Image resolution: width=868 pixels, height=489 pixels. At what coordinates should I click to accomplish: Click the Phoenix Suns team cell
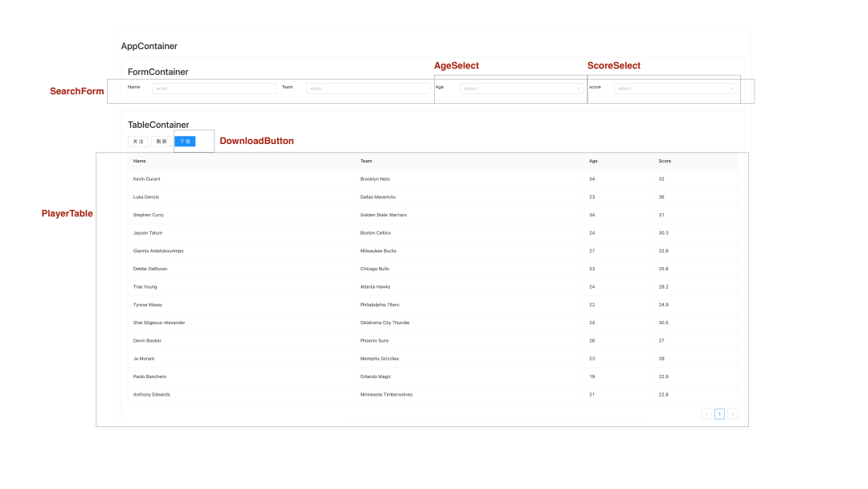(x=469, y=340)
